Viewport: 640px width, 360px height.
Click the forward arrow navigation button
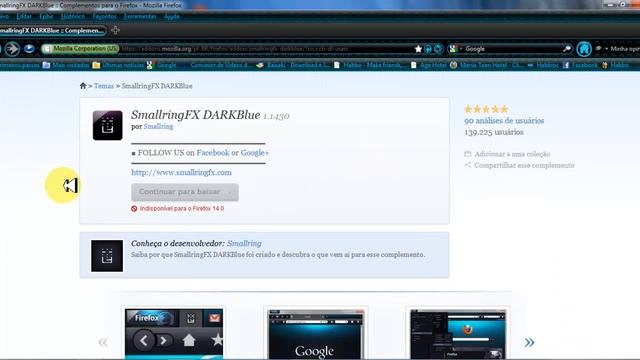coord(12,49)
